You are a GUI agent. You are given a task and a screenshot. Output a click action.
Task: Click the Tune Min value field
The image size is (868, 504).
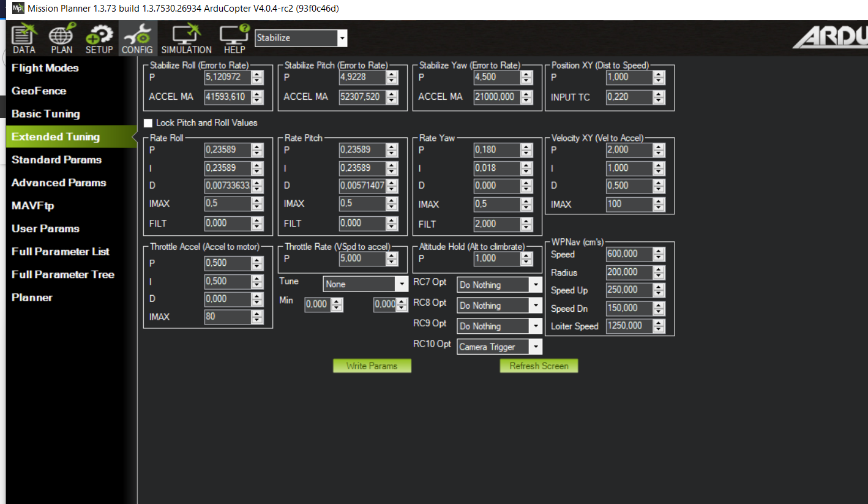pyautogui.click(x=318, y=304)
